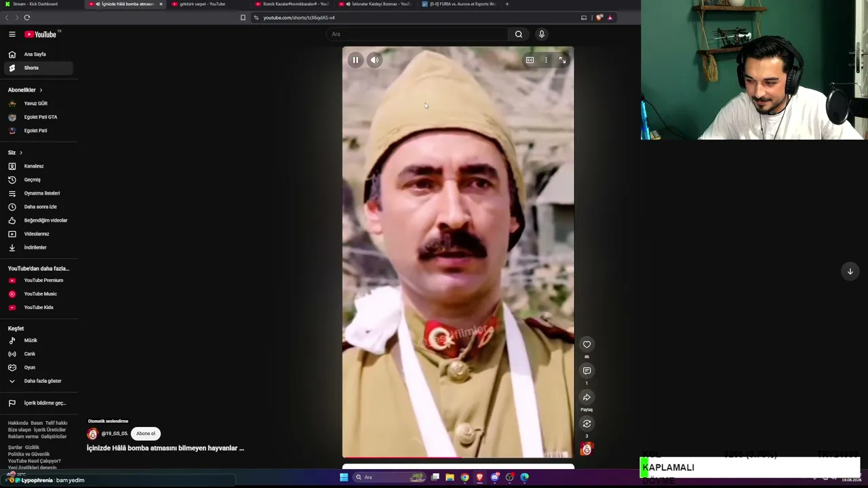This screenshot has height=488, width=868.
Task: Click the YouTube search field
Action: click(417, 34)
